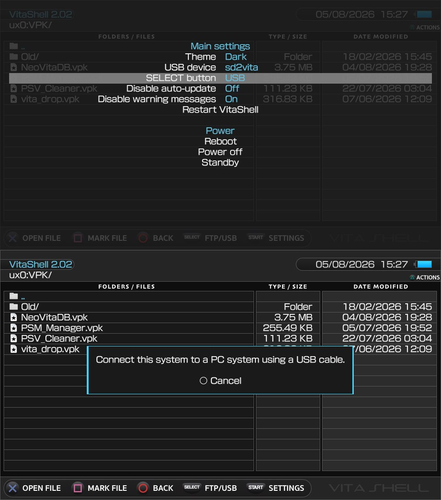Select vita_drop.vpk in lower file list
Viewport: 441px width, 500px height.
pyautogui.click(x=50, y=349)
